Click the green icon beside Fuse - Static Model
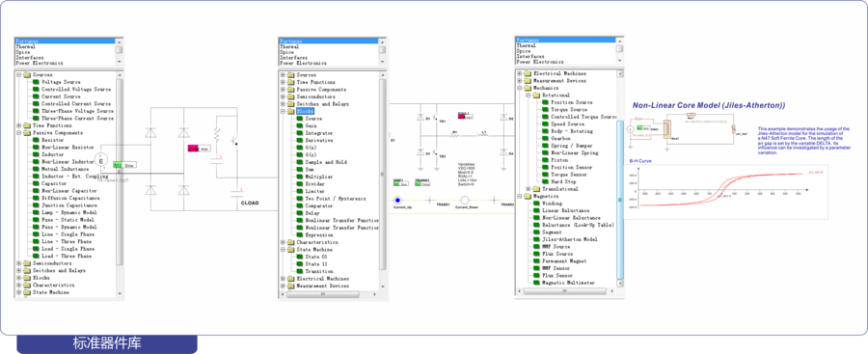868x354 pixels. coord(36,220)
